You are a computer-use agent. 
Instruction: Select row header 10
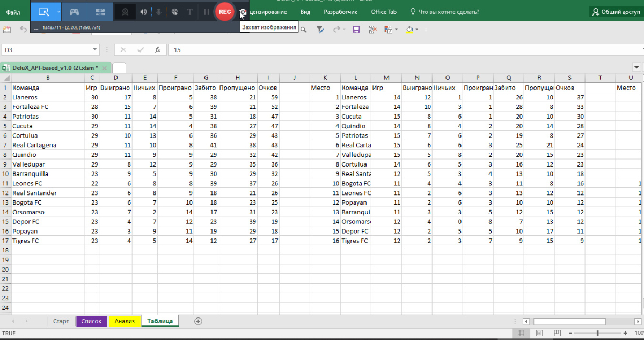point(5,173)
